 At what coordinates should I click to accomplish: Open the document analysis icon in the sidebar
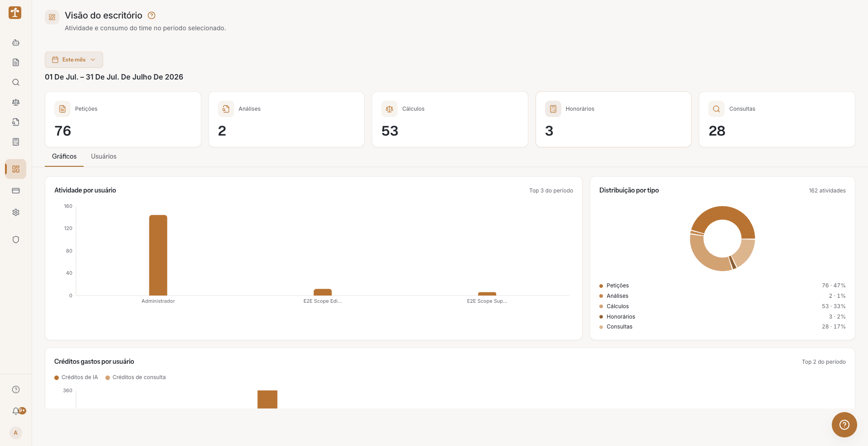[16, 122]
